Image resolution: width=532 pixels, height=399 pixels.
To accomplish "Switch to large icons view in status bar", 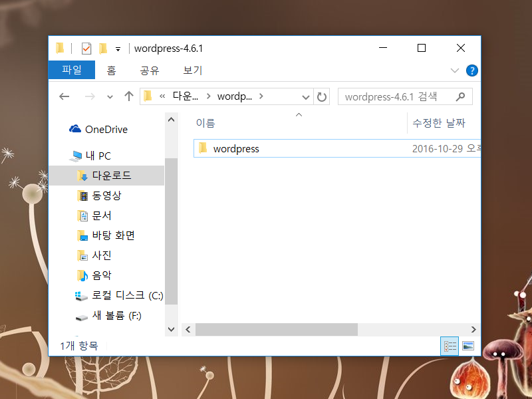I will (x=468, y=346).
